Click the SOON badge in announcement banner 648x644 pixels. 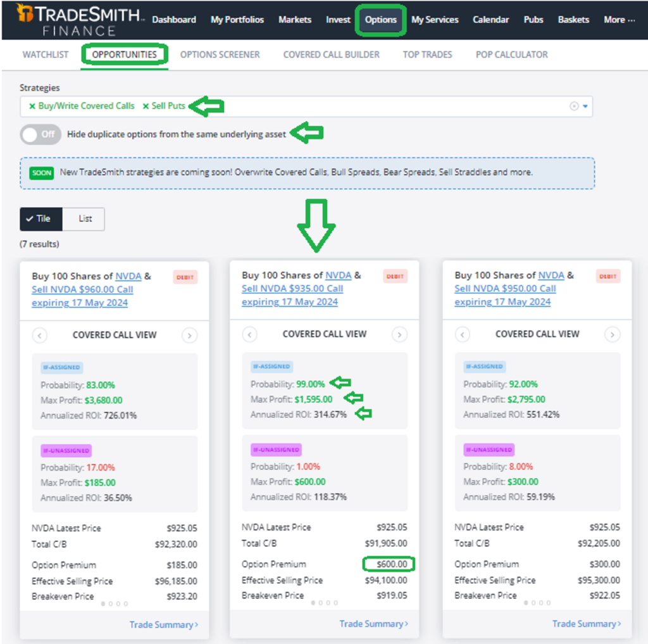(41, 173)
